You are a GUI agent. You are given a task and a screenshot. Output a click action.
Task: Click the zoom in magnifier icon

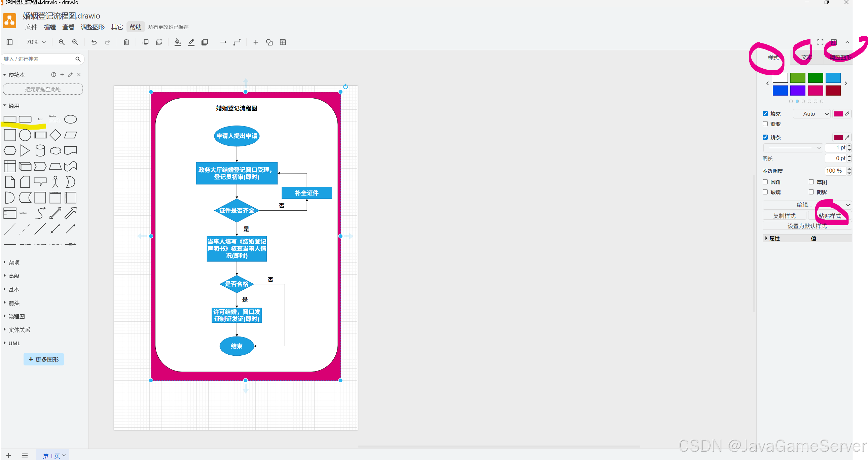[61, 42]
